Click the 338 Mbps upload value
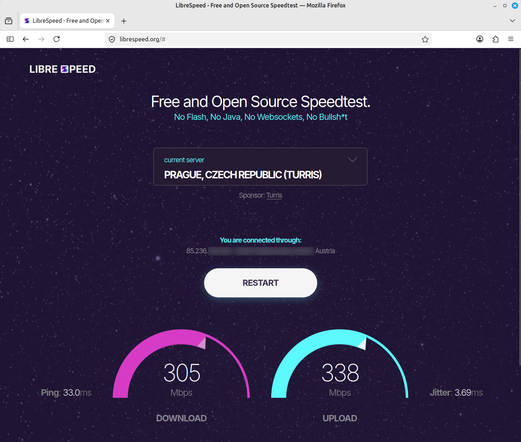 point(340,373)
